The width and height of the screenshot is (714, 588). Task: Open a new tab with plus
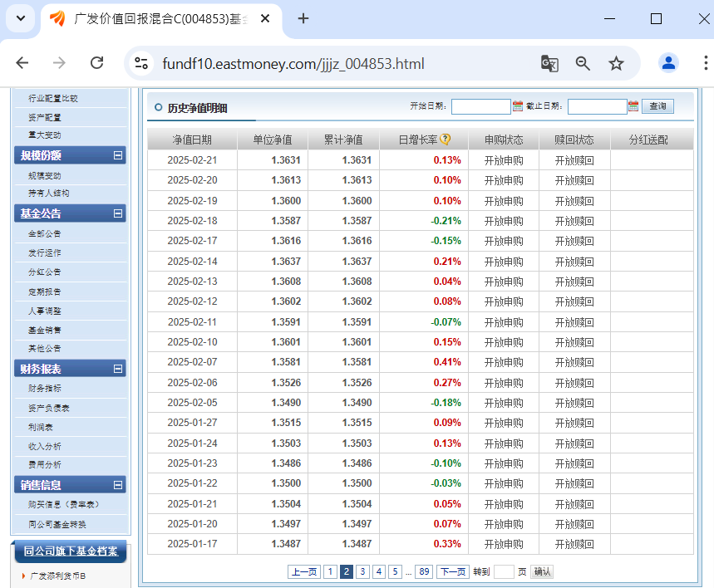tap(303, 18)
